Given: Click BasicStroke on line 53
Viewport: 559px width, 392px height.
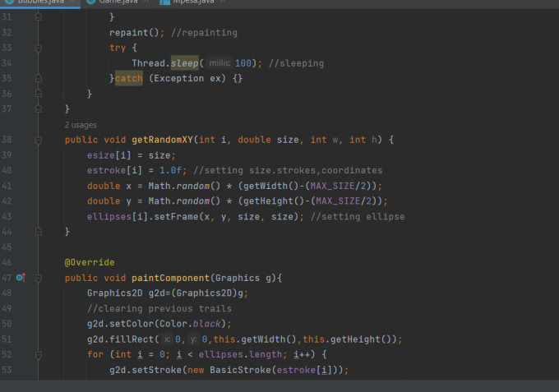Looking at the screenshot, I should coord(240,370).
